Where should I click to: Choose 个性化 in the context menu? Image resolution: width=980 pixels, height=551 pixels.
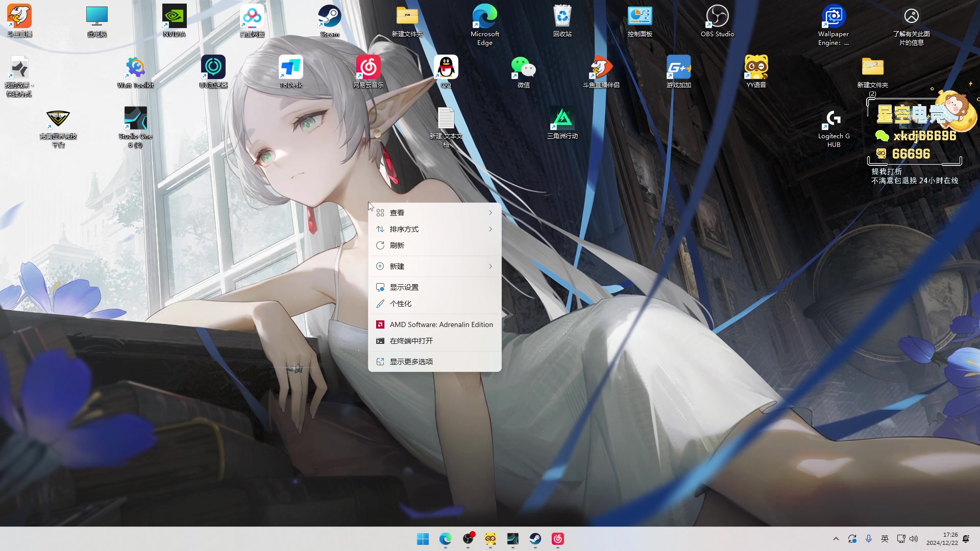pos(435,304)
